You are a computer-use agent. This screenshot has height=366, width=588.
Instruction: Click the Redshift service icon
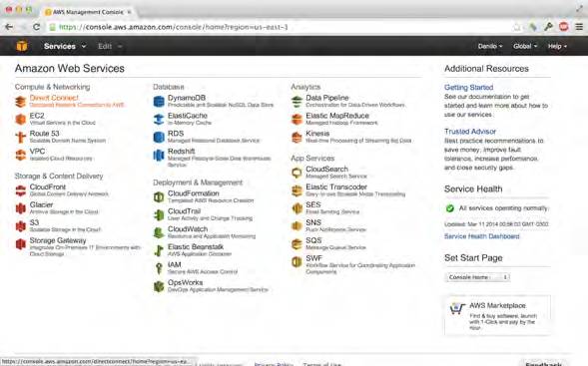[159, 155]
